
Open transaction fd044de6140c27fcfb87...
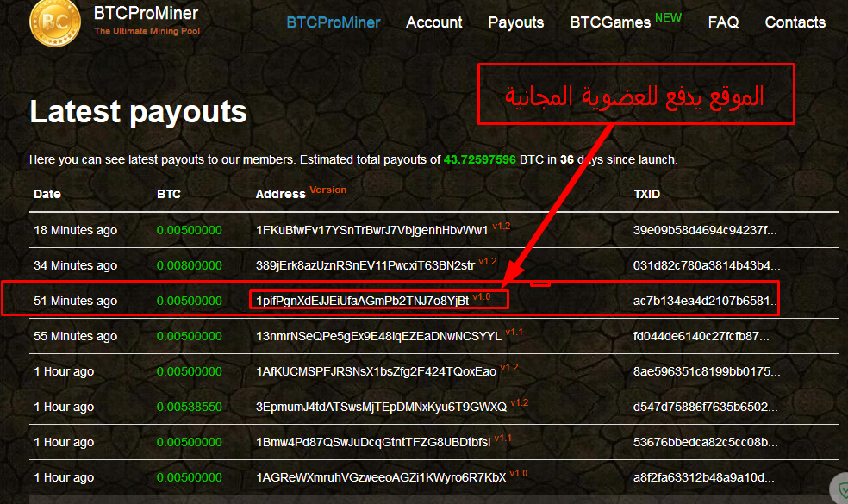701,336
